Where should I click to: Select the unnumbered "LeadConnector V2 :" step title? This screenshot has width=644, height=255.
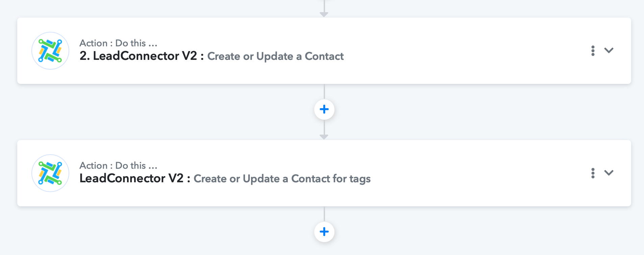click(x=135, y=178)
